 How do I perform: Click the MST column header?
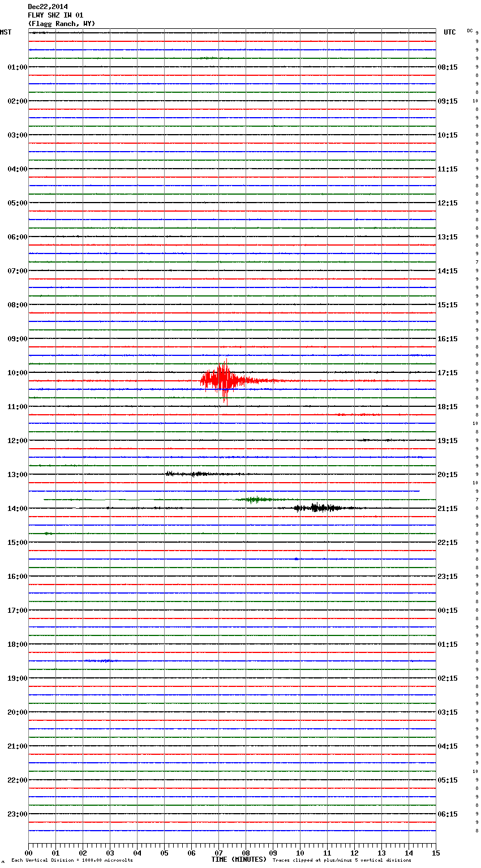pyautogui.click(x=6, y=32)
